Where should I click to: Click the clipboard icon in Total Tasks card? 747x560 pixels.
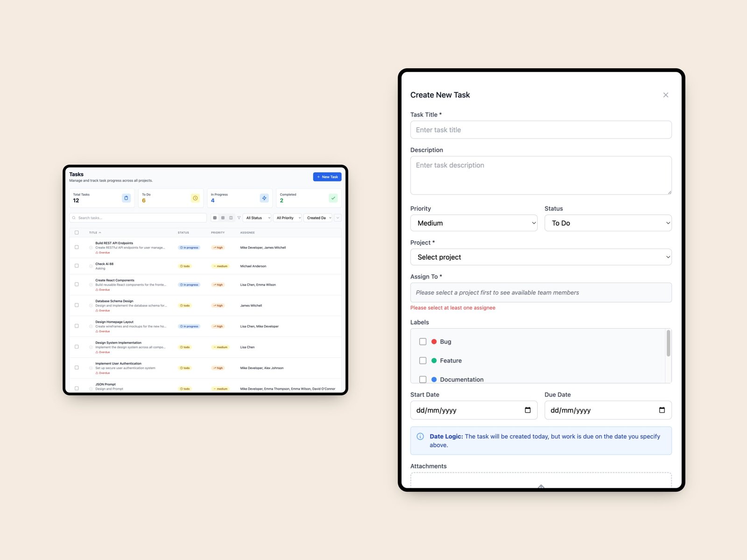point(126,198)
